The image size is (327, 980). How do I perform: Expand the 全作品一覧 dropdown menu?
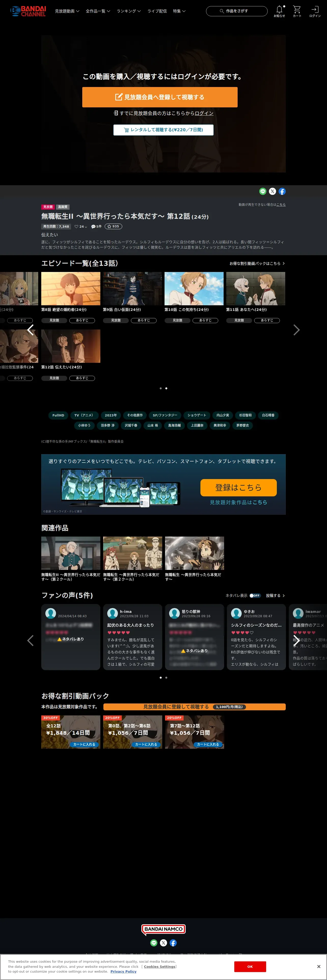tap(98, 11)
